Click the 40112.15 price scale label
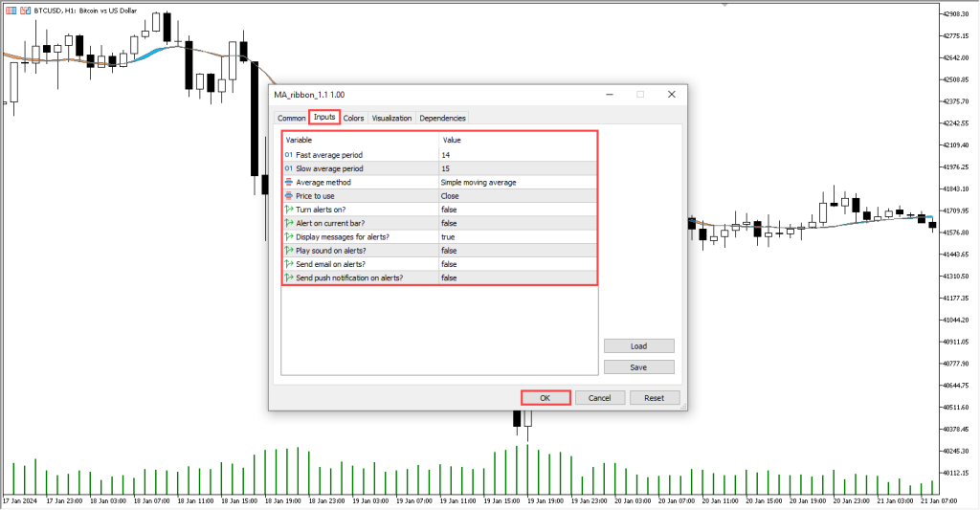980x510 pixels. click(x=956, y=473)
